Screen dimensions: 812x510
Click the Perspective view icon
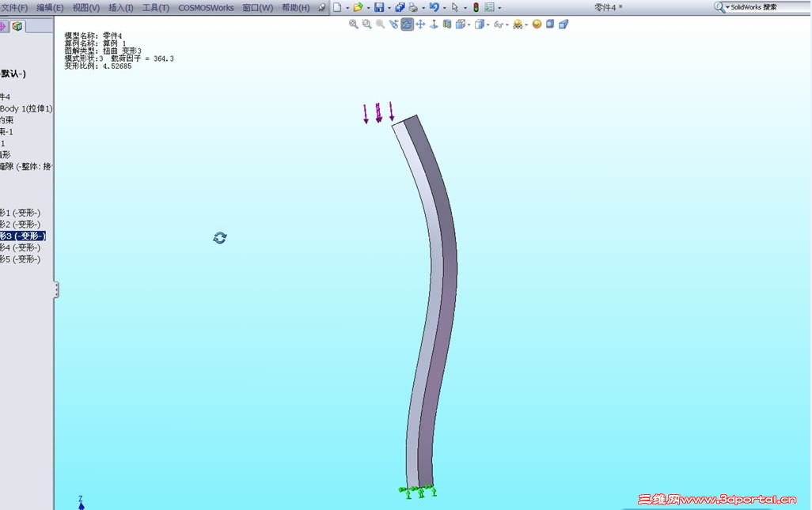tap(563, 24)
